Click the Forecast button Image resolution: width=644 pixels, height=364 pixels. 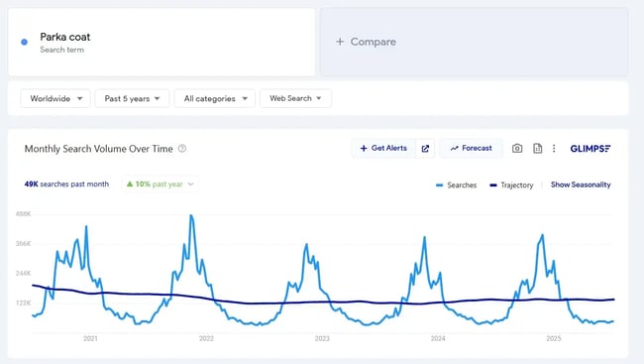pos(471,148)
